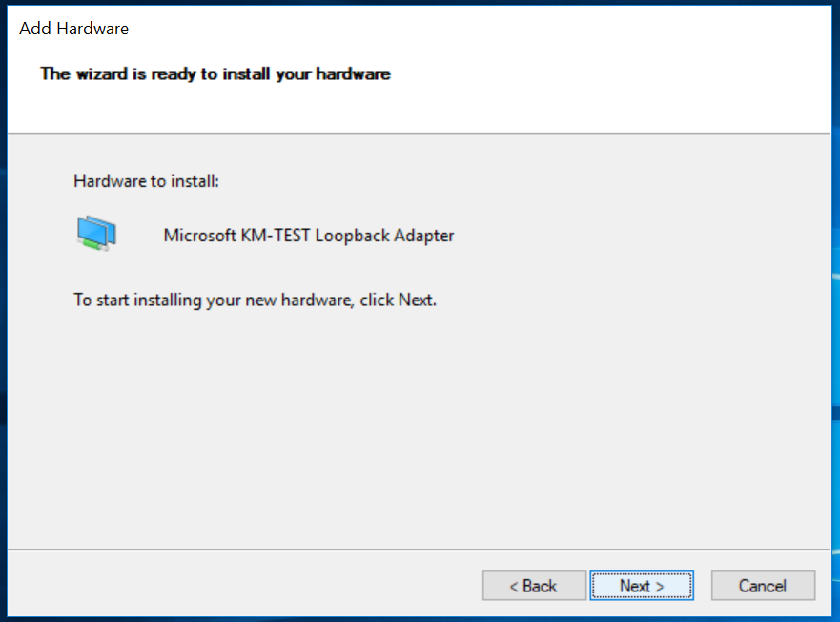
Task: Click the bold "wizard is ready" heading
Action: click(215, 73)
